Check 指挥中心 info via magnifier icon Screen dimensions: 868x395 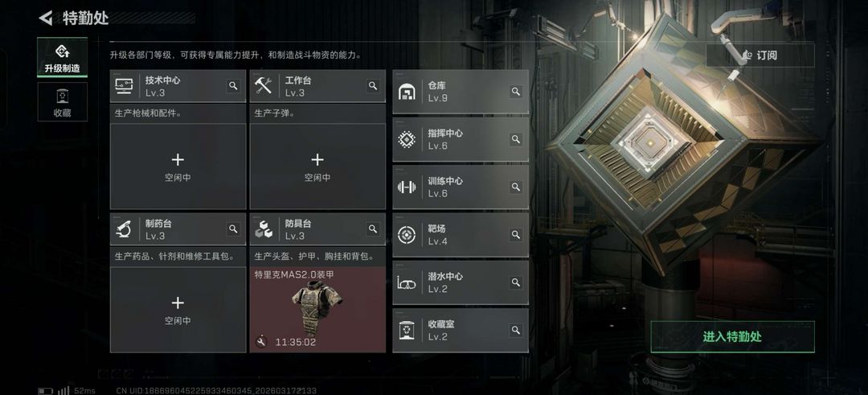click(x=516, y=139)
